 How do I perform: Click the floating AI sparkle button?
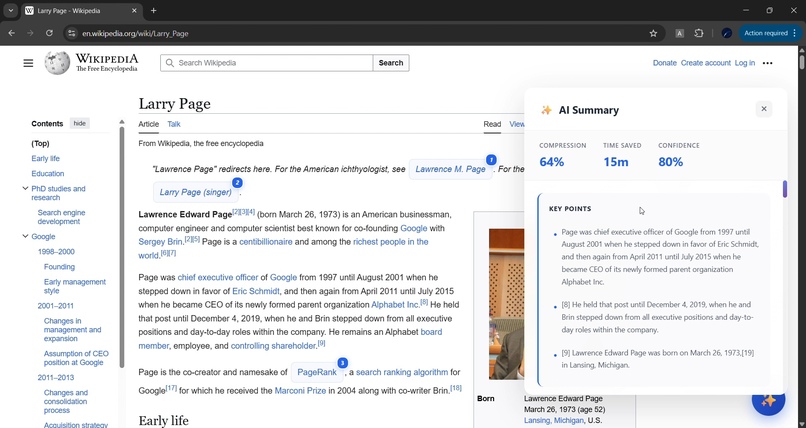coord(768,400)
